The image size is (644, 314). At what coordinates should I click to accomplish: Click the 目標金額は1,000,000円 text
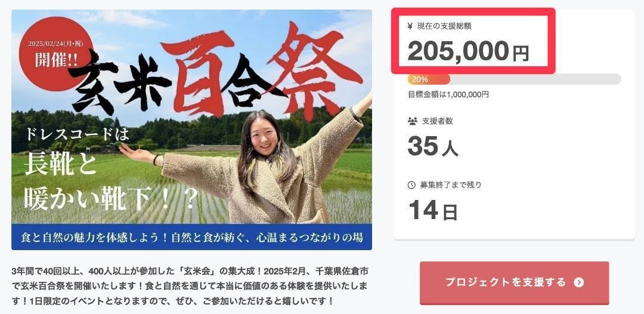click(448, 94)
